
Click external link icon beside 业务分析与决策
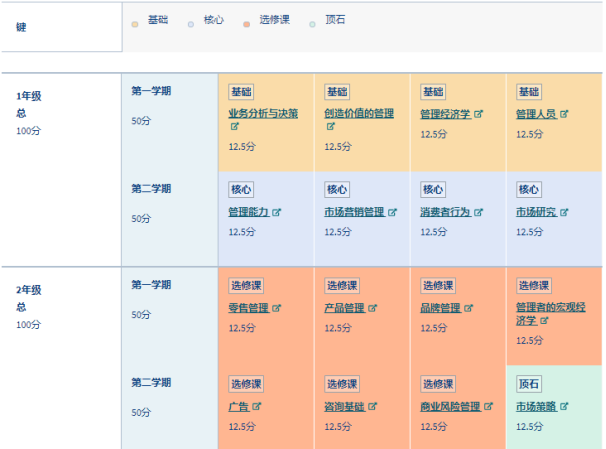click(x=235, y=127)
